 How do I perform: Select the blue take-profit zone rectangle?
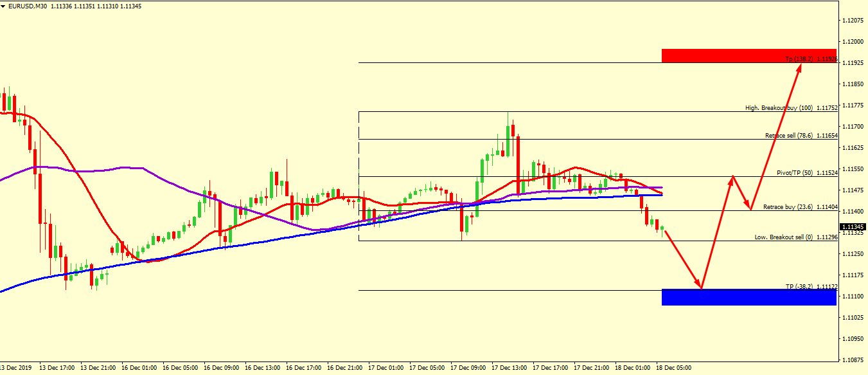[748, 297]
